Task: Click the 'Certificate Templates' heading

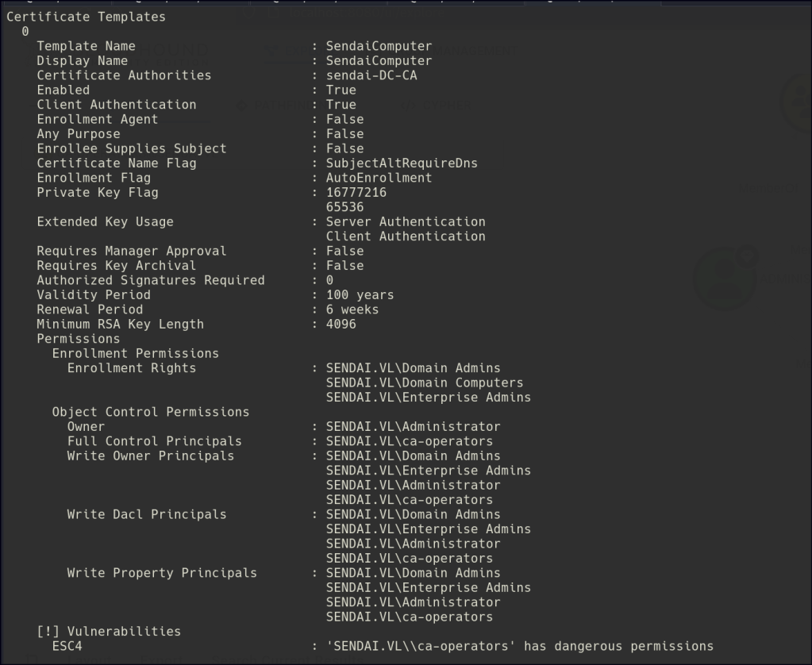Action: click(x=87, y=17)
